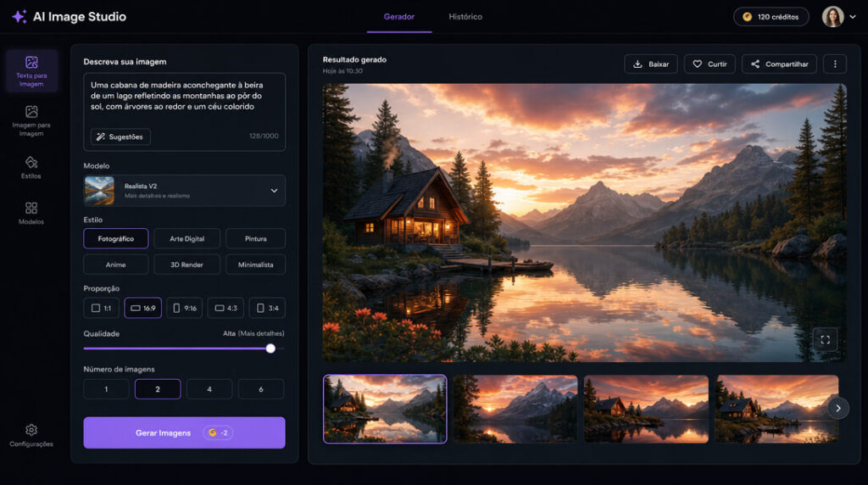Screen dimensions: 868x485
Task: Click the Curtir button
Action: coord(709,64)
